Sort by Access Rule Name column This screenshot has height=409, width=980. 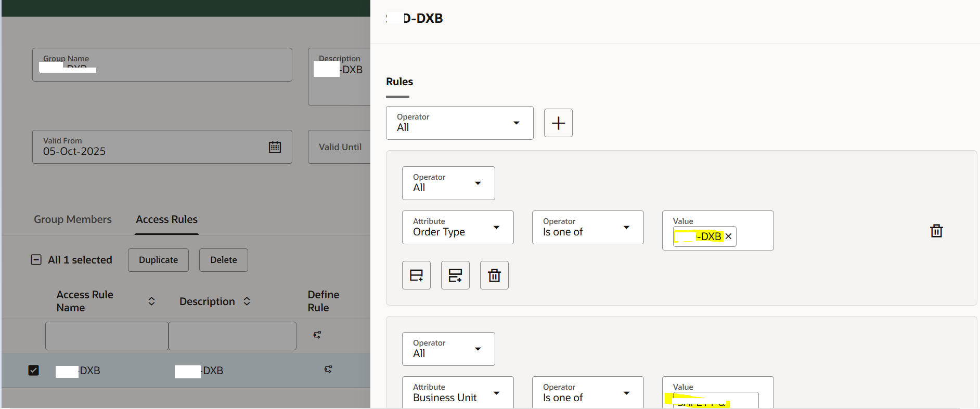point(151,301)
